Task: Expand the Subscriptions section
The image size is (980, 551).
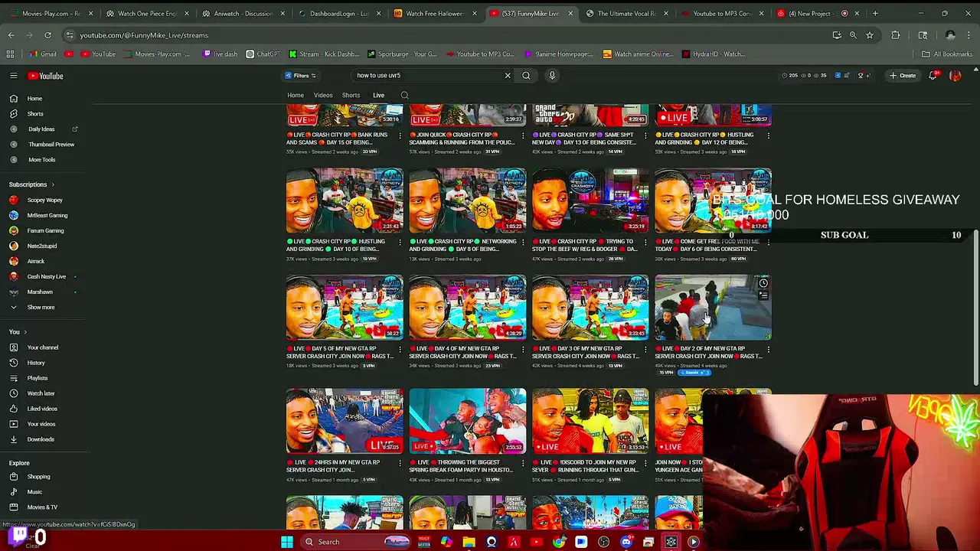Action: tap(31, 184)
